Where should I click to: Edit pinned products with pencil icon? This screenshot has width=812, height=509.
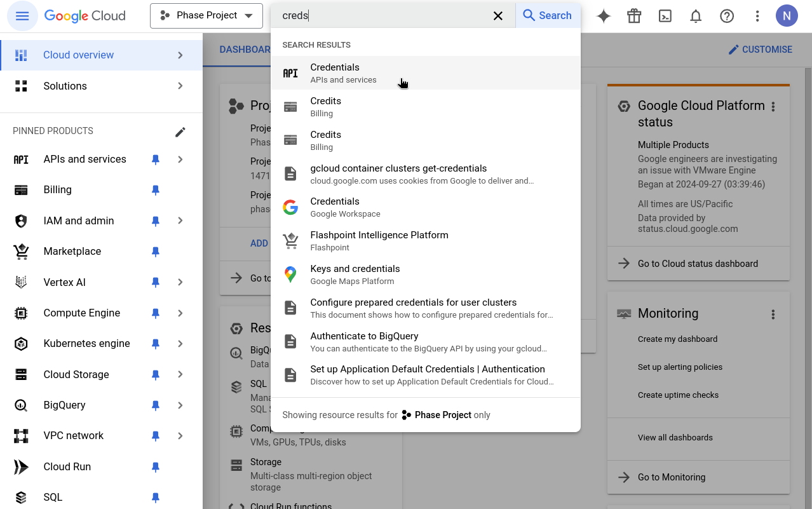pos(180,132)
